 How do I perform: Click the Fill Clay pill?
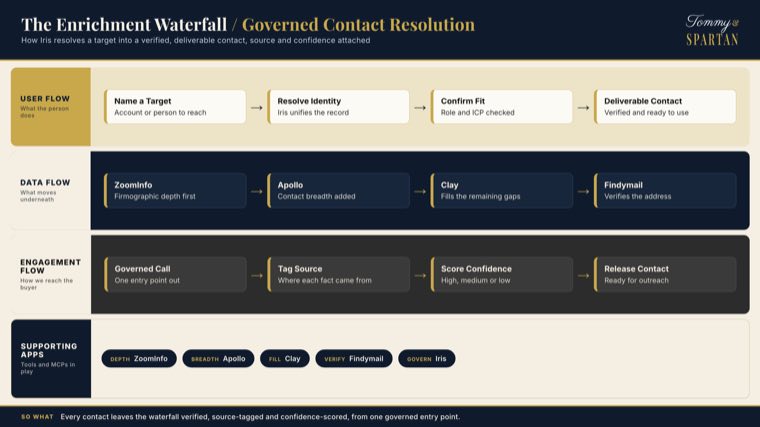point(285,359)
